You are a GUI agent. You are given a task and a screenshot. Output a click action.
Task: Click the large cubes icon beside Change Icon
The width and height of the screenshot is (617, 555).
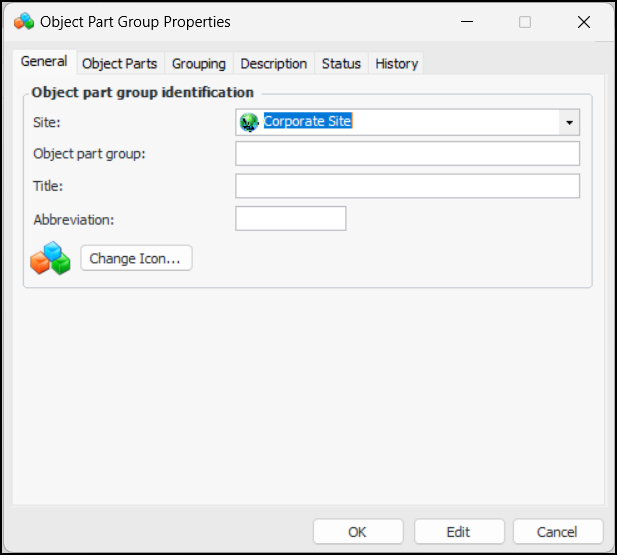(x=50, y=258)
